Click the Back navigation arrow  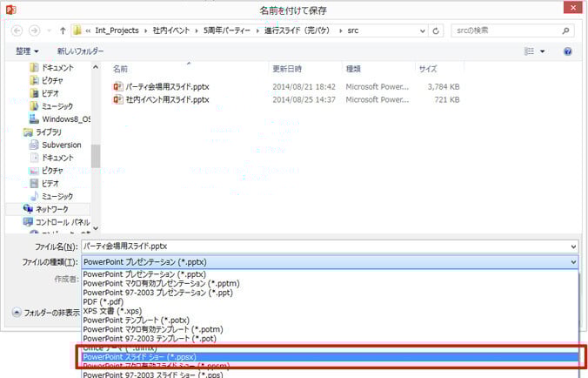(17, 30)
